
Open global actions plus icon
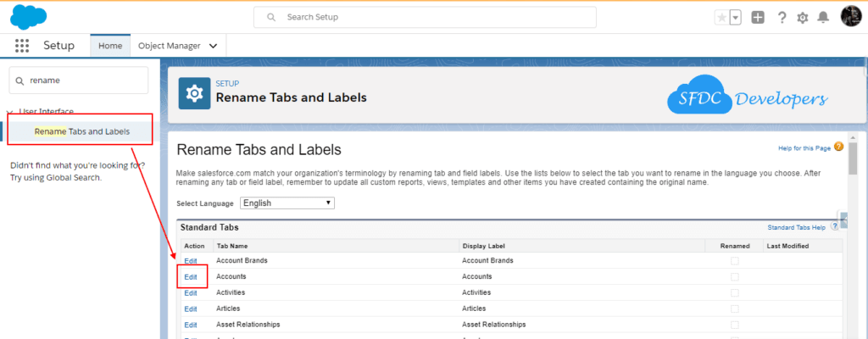tap(757, 17)
